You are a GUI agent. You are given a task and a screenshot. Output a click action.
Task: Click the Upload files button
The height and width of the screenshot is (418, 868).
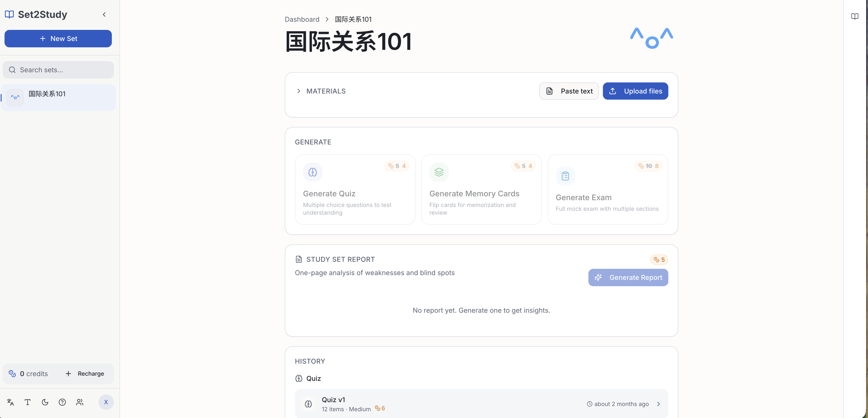[x=635, y=91]
